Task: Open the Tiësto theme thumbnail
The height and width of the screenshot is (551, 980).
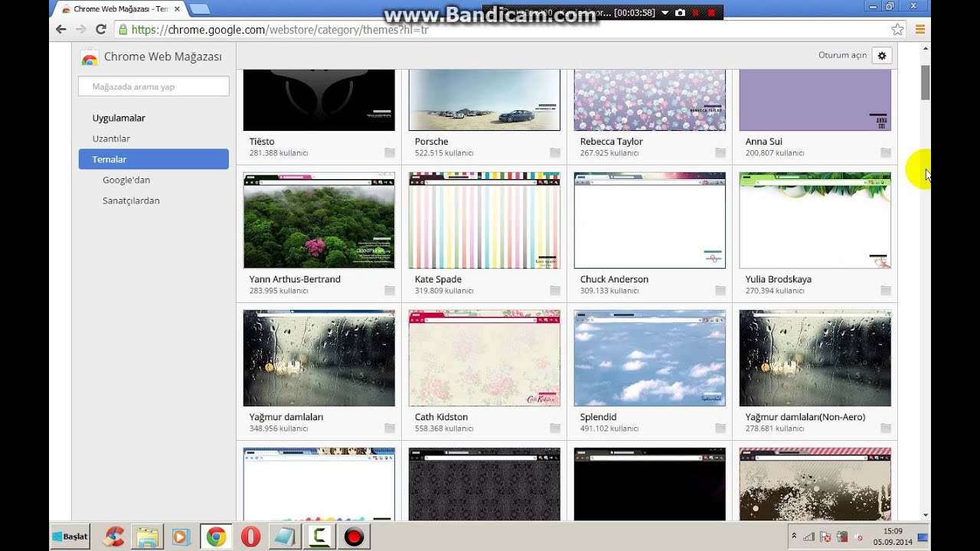Action: (319, 100)
